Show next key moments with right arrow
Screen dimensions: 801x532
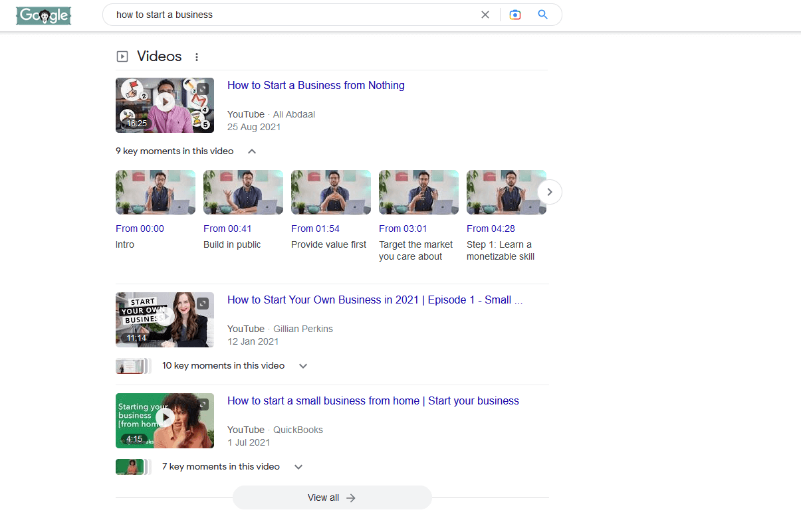550,192
